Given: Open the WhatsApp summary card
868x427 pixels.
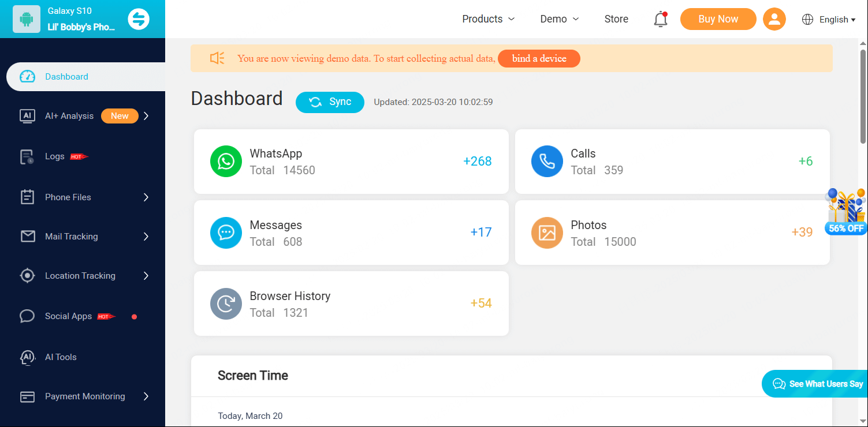Looking at the screenshot, I should coord(351,162).
